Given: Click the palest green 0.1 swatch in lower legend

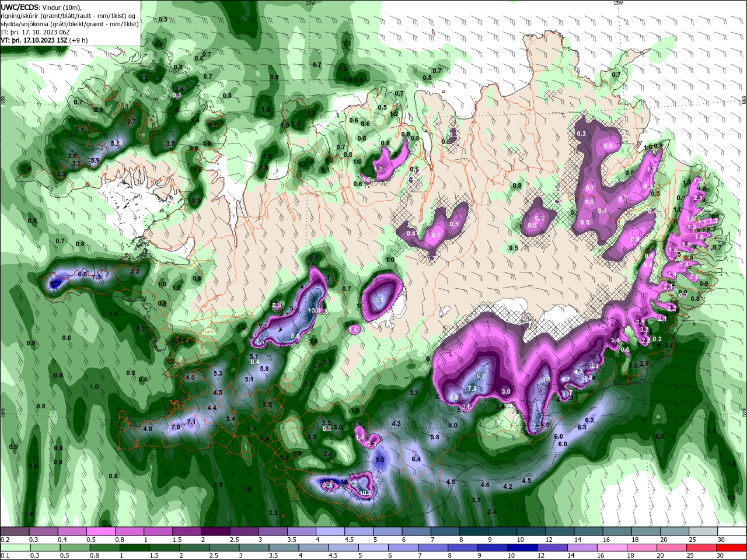Looking at the screenshot, I should (15, 548).
